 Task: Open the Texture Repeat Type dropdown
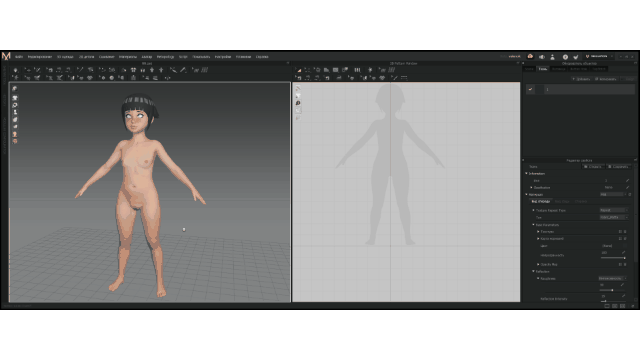pos(613,210)
